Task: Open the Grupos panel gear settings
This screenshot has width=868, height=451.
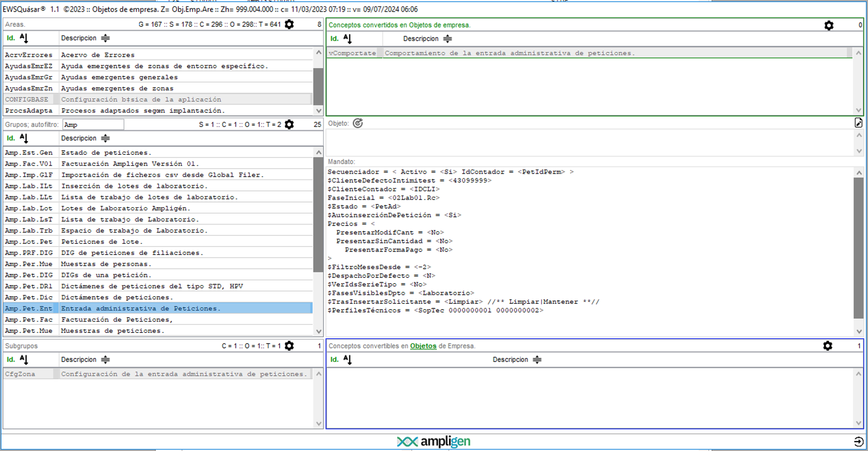Action: tap(289, 125)
